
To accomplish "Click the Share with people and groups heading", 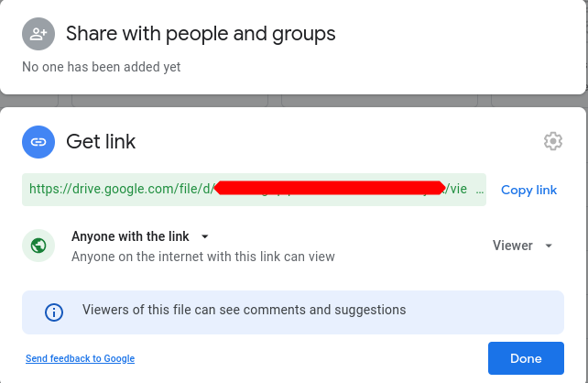I will [201, 34].
